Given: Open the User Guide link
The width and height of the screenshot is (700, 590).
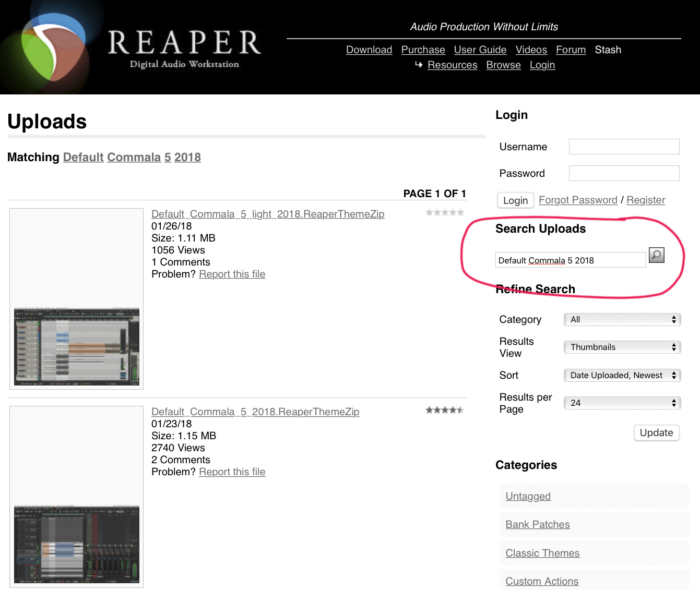Looking at the screenshot, I should point(480,50).
